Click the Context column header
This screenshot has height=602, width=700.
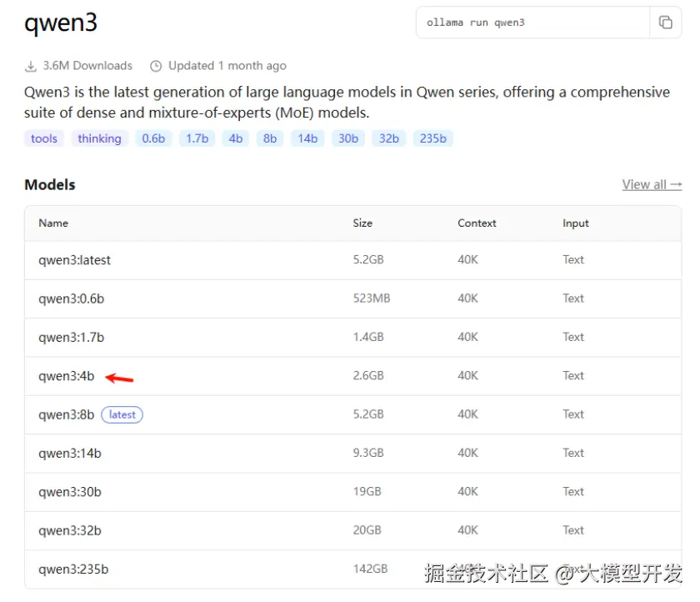coord(477,223)
